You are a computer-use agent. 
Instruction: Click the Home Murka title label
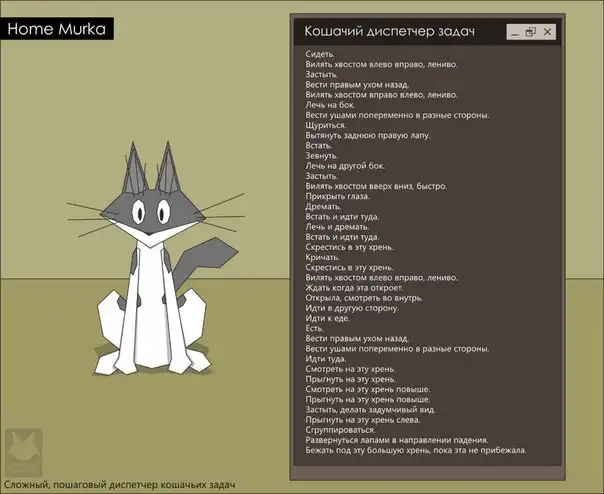pos(58,29)
